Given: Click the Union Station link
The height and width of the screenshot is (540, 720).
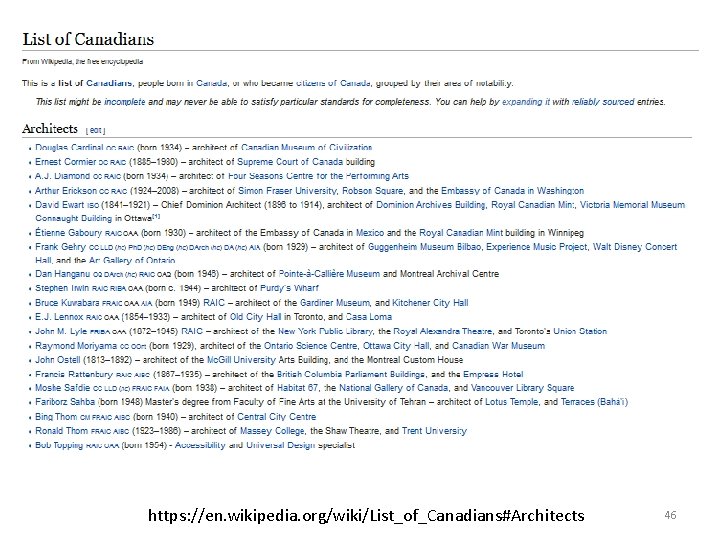Looking at the screenshot, I should coord(580,332).
